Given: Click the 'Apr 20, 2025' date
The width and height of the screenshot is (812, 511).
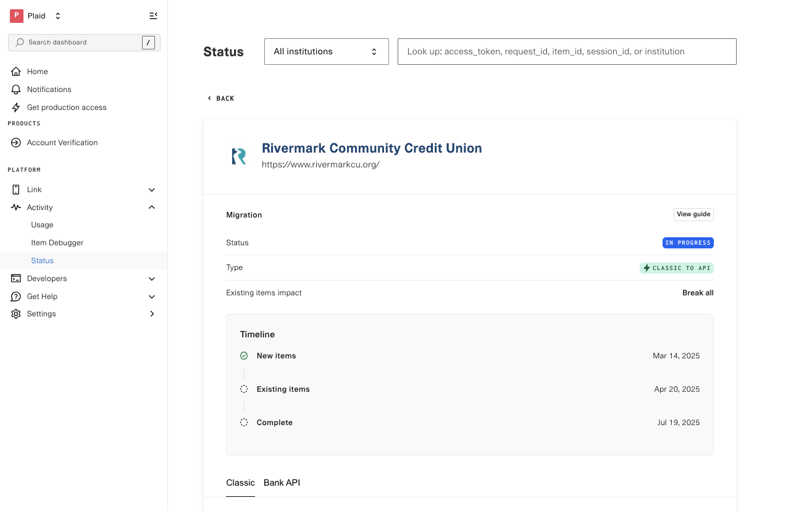Looking at the screenshot, I should [x=677, y=389].
